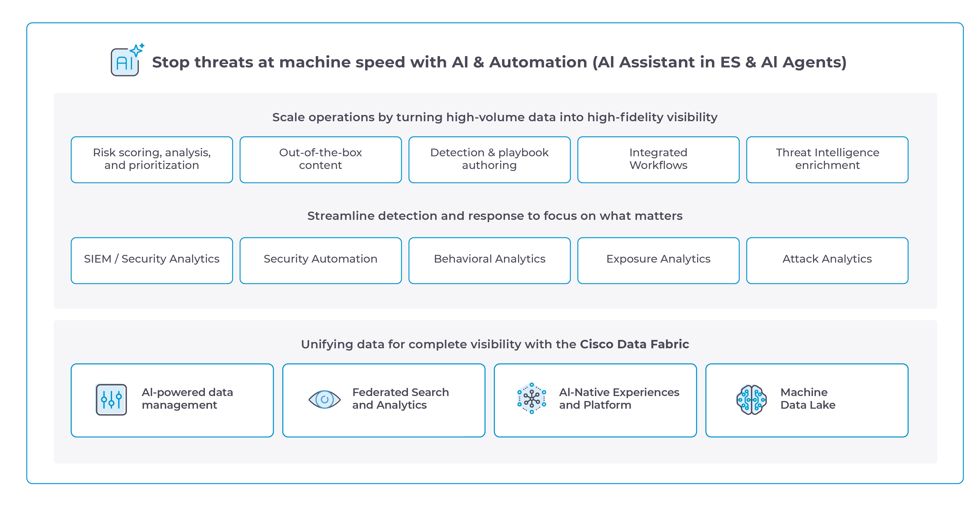Click the Machine Data Lake label
The width and height of the screenshot is (980, 508).
coord(808,399)
